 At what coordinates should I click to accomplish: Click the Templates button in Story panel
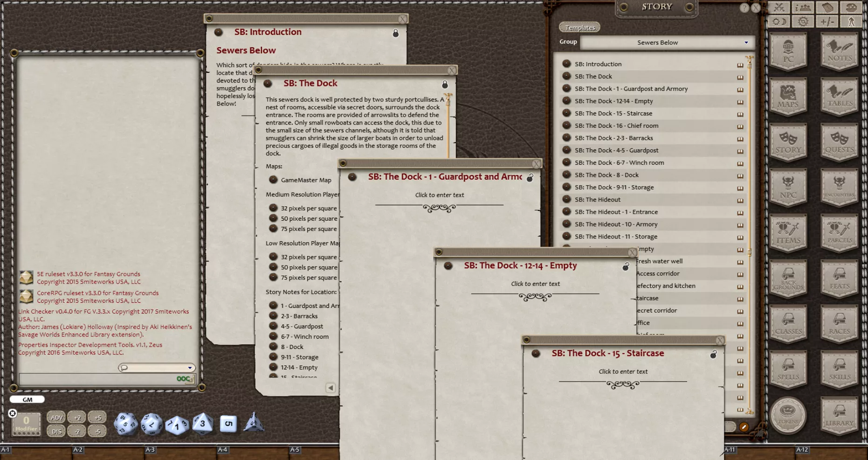[x=580, y=28]
